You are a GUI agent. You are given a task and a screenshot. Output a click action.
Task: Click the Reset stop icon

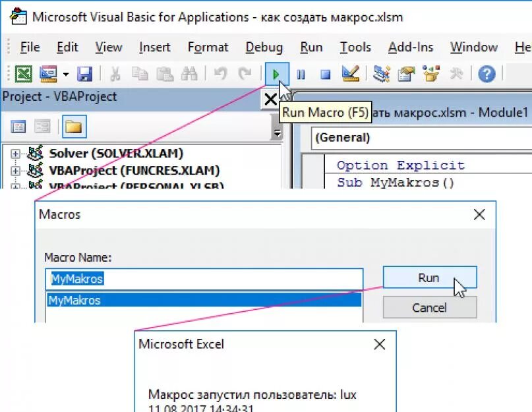pos(326,74)
